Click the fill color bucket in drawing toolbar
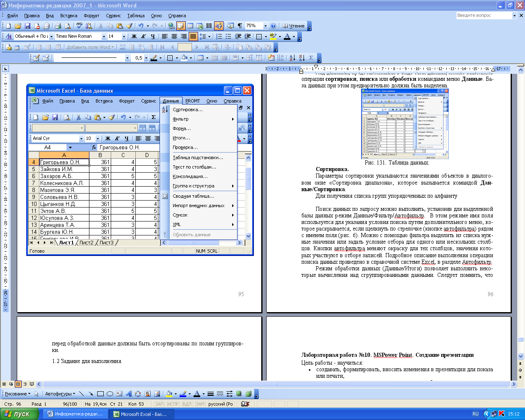Image resolution: width=525 pixels, height=420 pixels. click(x=169, y=394)
